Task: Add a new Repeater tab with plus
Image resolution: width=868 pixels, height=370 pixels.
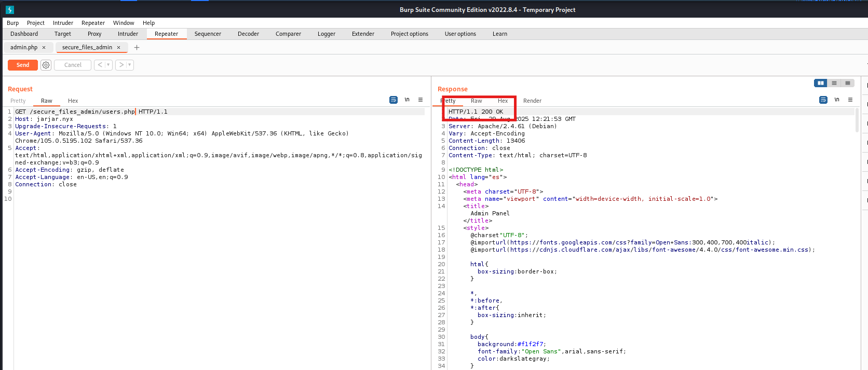Action: click(x=137, y=47)
